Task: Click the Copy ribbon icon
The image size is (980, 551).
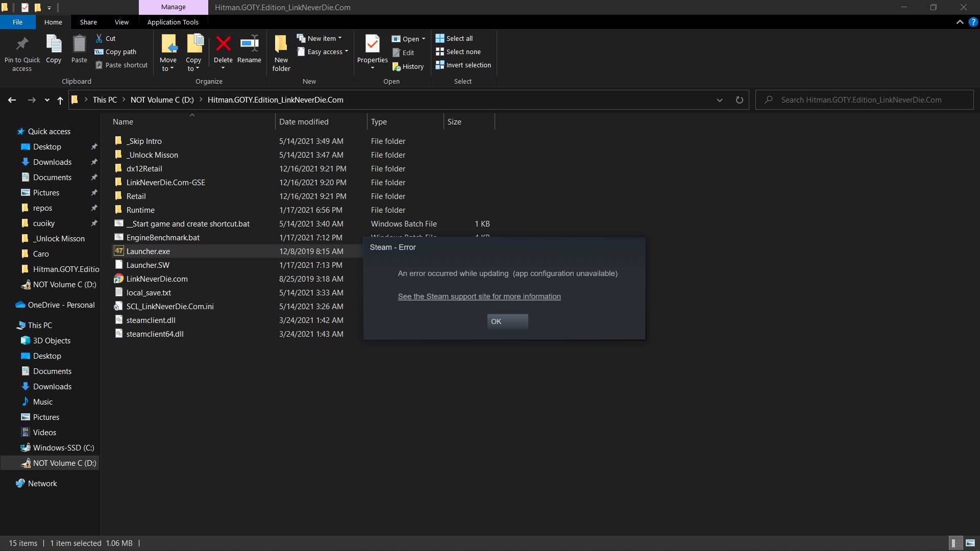Action: 54,49
